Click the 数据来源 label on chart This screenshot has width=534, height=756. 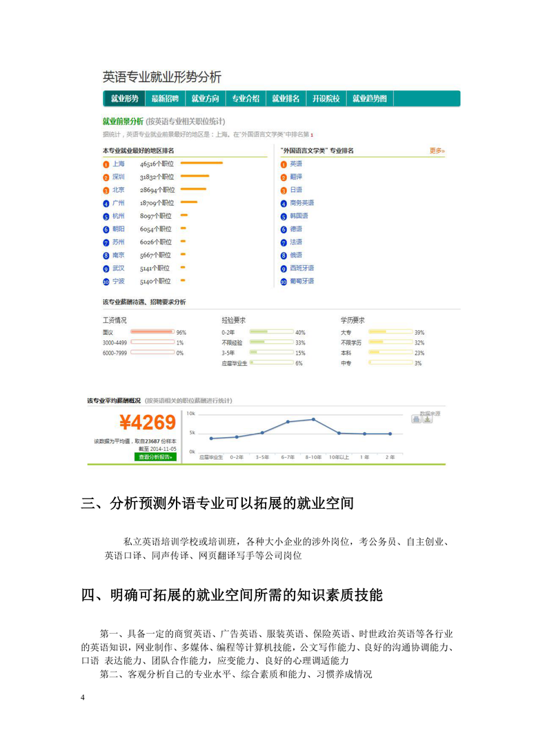coord(430,413)
